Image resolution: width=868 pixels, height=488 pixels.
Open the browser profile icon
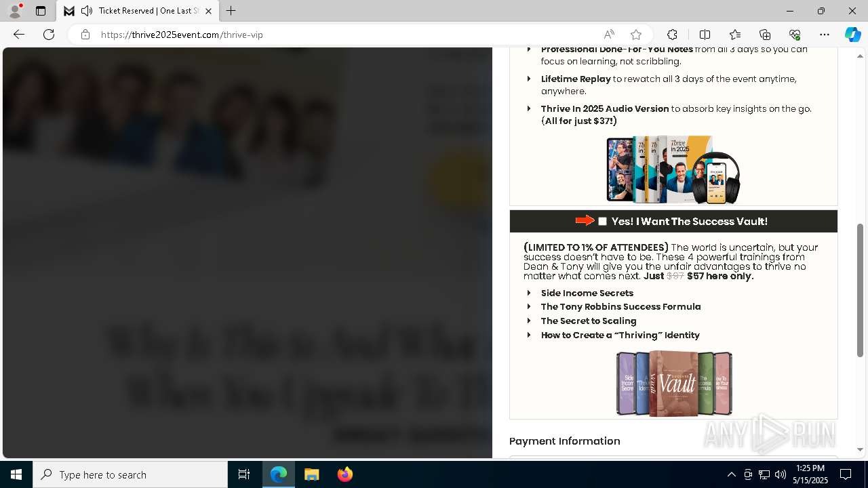click(x=15, y=11)
